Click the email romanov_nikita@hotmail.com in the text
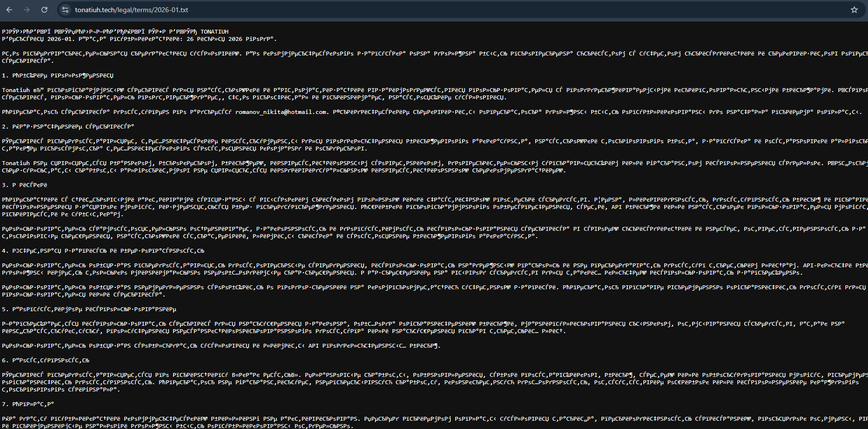This screenshot has width=868, height=429. tap(281, 112)
